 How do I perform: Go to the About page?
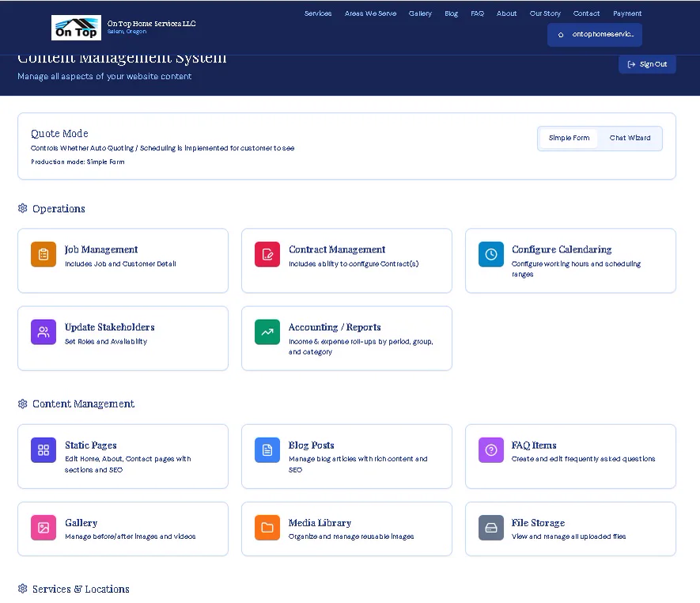click(x=507, y=13)
